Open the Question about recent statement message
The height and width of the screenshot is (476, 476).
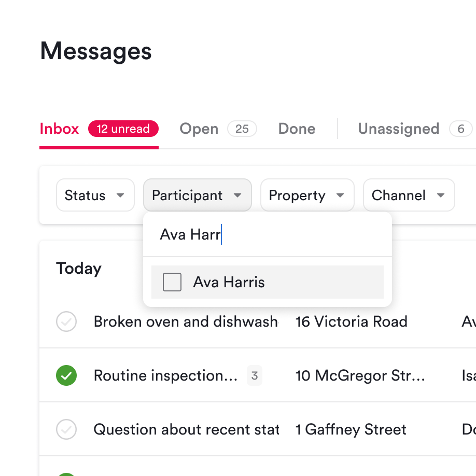point(186,429)
